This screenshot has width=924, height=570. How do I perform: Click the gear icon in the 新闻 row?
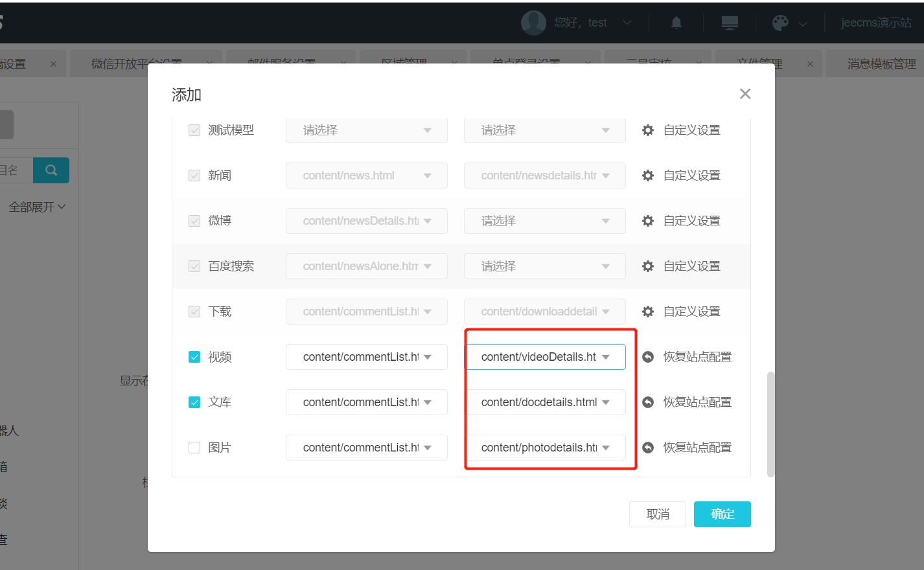click(648, 176)
